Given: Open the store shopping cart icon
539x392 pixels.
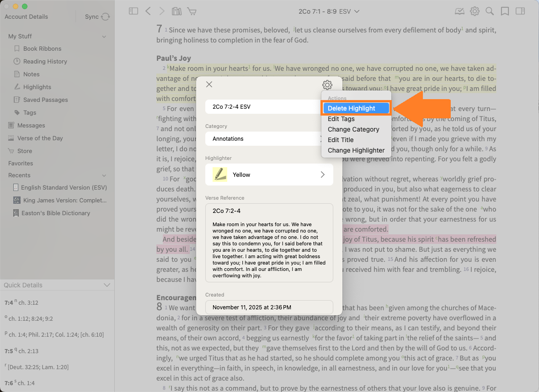Looking at the screenshot, I should click(192, 11).
